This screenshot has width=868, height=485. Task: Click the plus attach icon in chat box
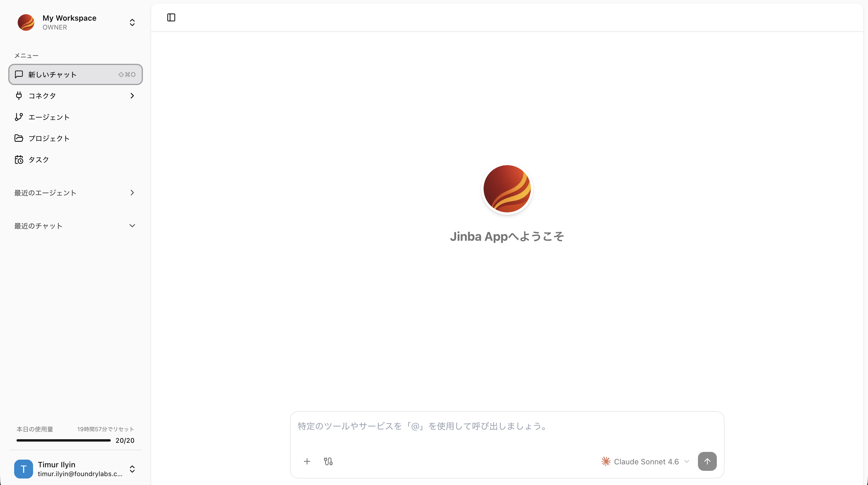click(x=307, y=461)
